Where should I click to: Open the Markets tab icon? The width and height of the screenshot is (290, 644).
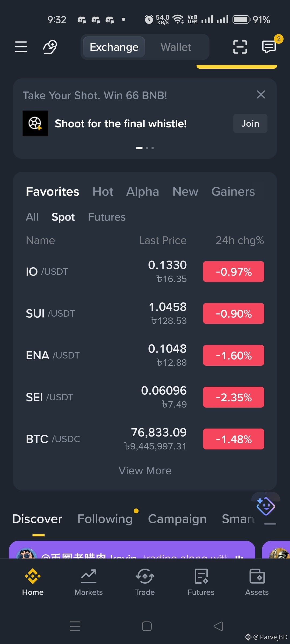[89, 576]
